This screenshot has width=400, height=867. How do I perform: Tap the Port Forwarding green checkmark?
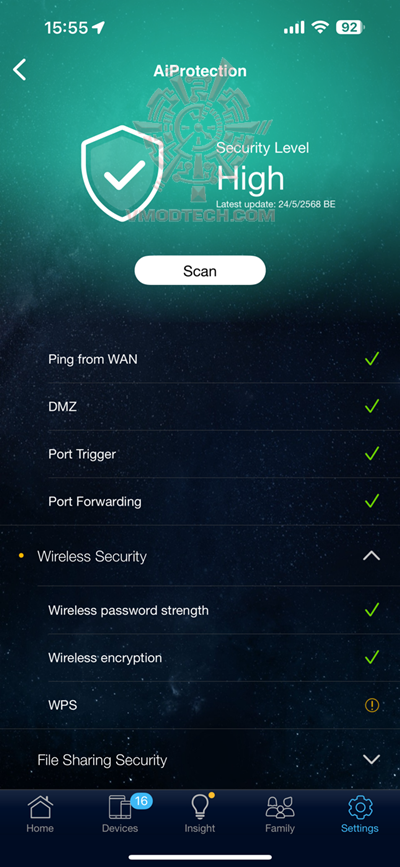(372, 502)
